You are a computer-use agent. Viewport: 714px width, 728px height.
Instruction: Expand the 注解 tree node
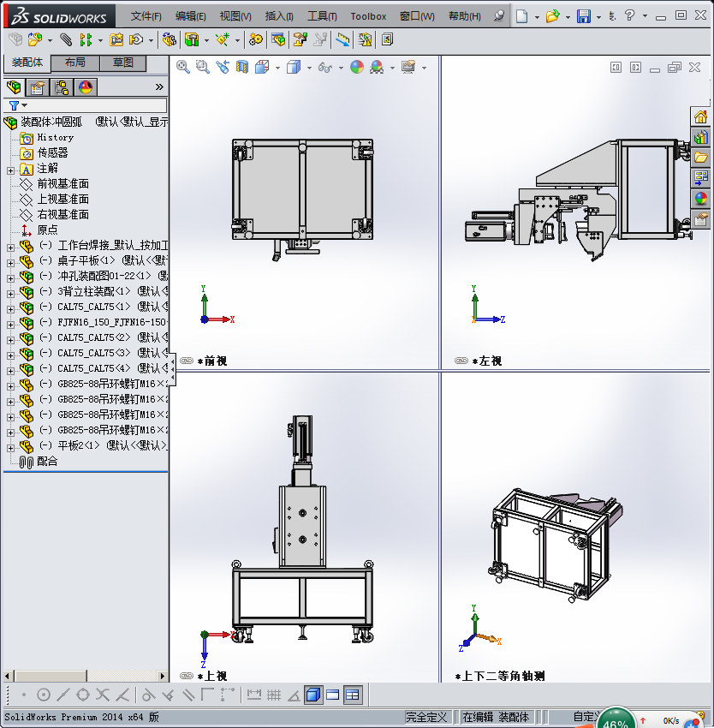10,170
